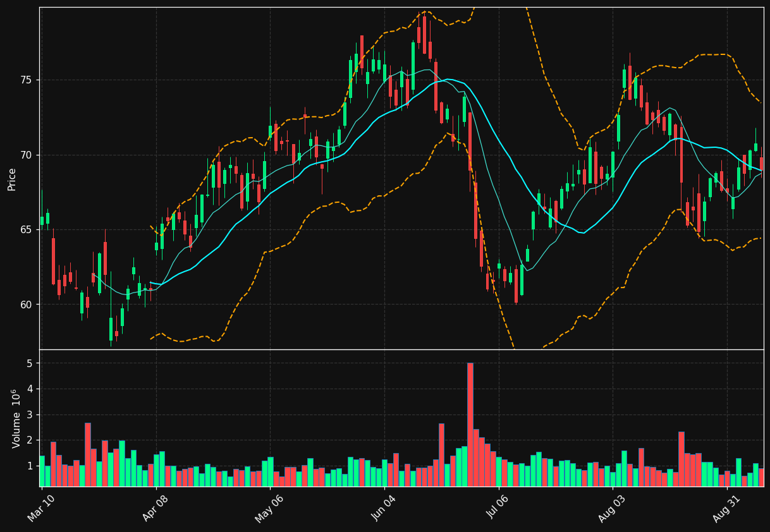Screen dimensions: 770x532
Task: Select the 'Aug 03' date label
Action: pos(613,509)
